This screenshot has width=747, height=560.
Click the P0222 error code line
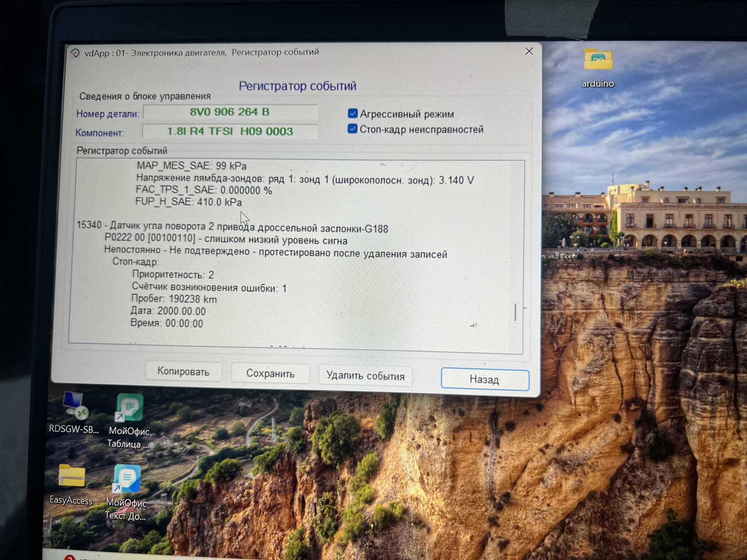point(225,240)
